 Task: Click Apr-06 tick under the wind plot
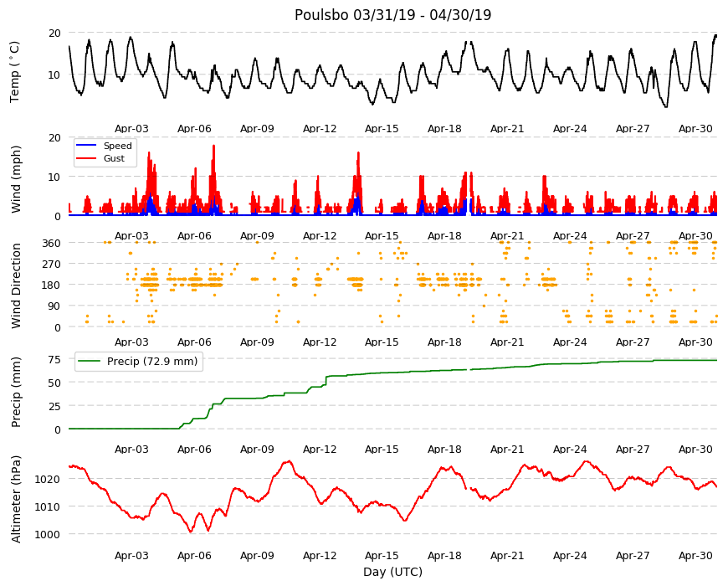tap(194, 235)
